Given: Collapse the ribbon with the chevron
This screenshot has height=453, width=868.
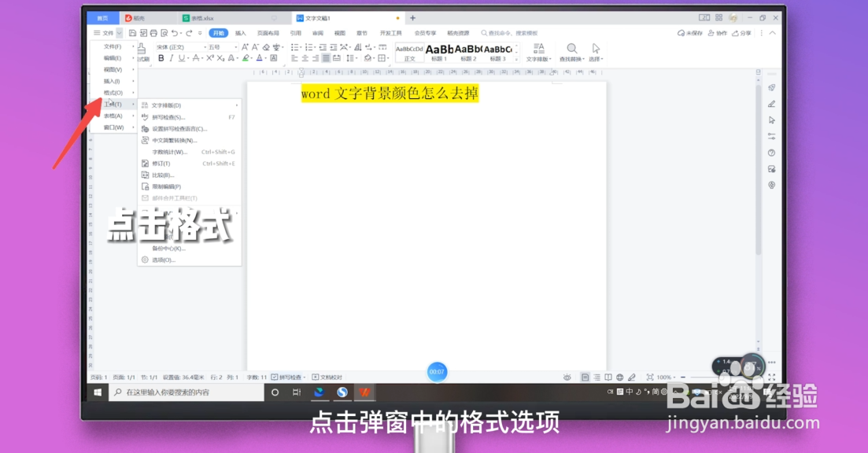Looking at the screenshot, I should point(773,33).
